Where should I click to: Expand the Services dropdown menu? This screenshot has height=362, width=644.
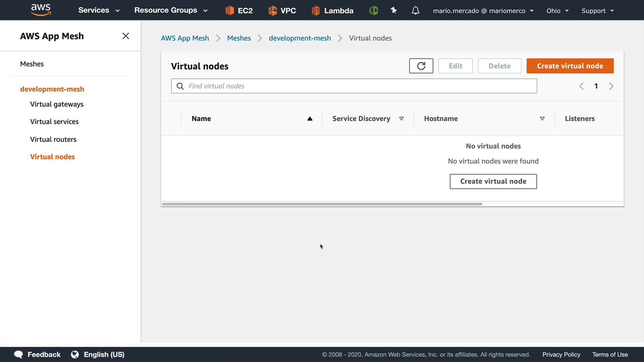point(99,10)
